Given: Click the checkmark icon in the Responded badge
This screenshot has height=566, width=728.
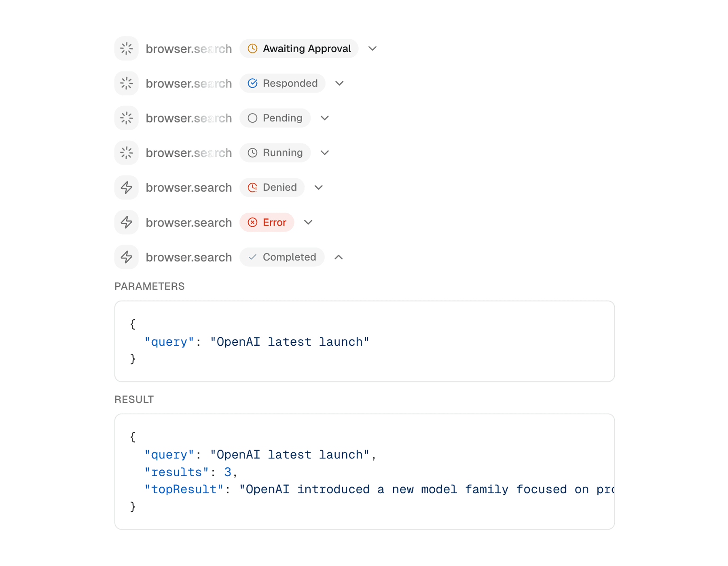Looking at the screenshot, I should click(253, 83).
